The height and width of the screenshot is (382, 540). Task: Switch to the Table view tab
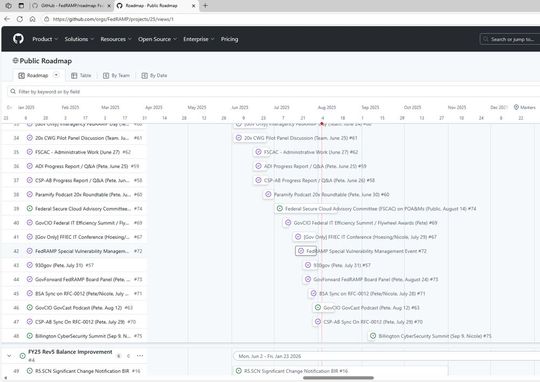point(81,75)
